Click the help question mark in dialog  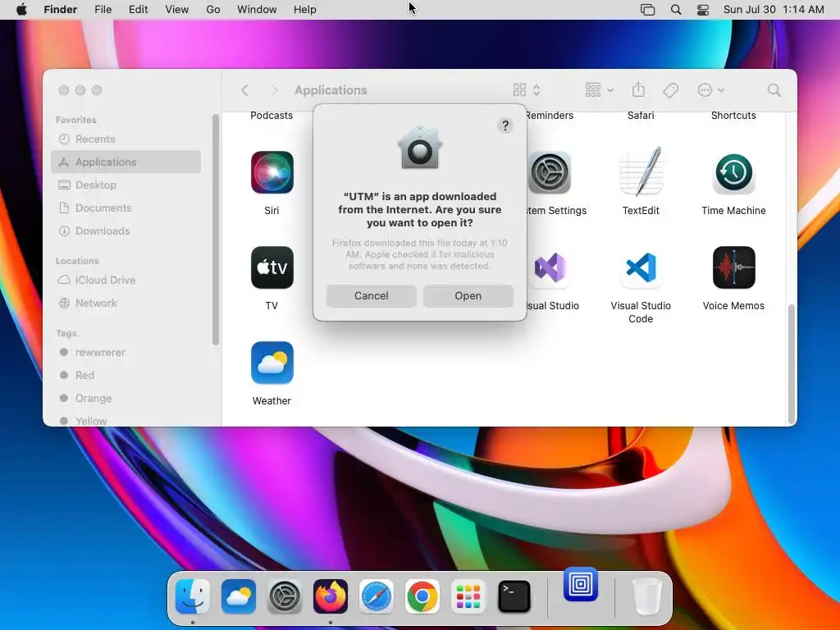click(x=504, y=126)
